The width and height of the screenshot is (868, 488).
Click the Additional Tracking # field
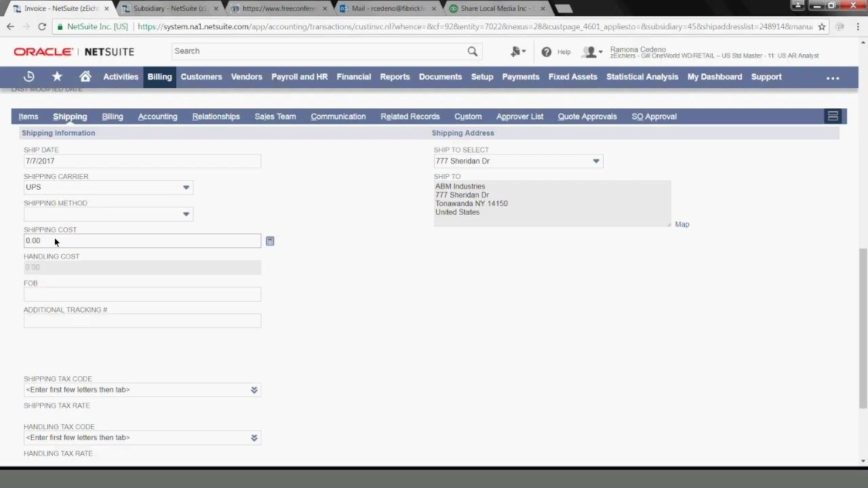[x=142, y=321]
